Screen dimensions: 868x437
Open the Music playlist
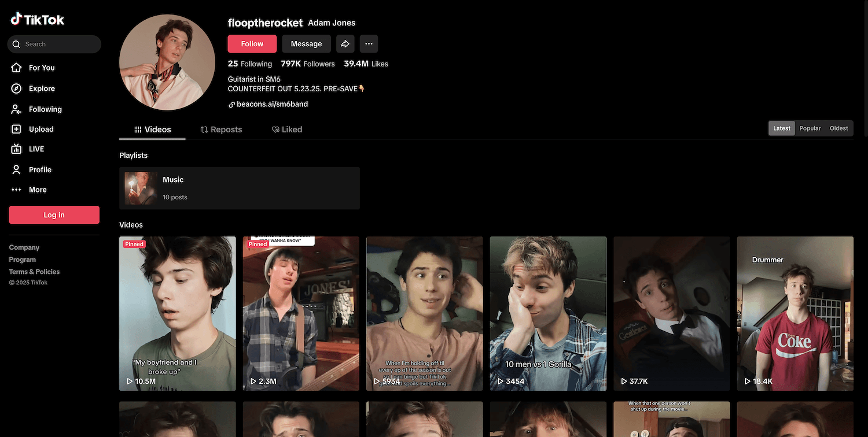coord(239,188)
